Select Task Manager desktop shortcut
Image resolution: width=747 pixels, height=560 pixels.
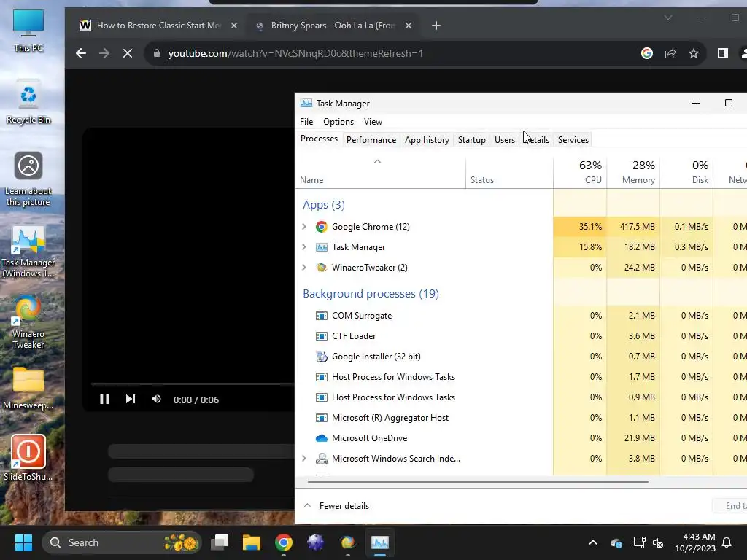tap(28, 251)
